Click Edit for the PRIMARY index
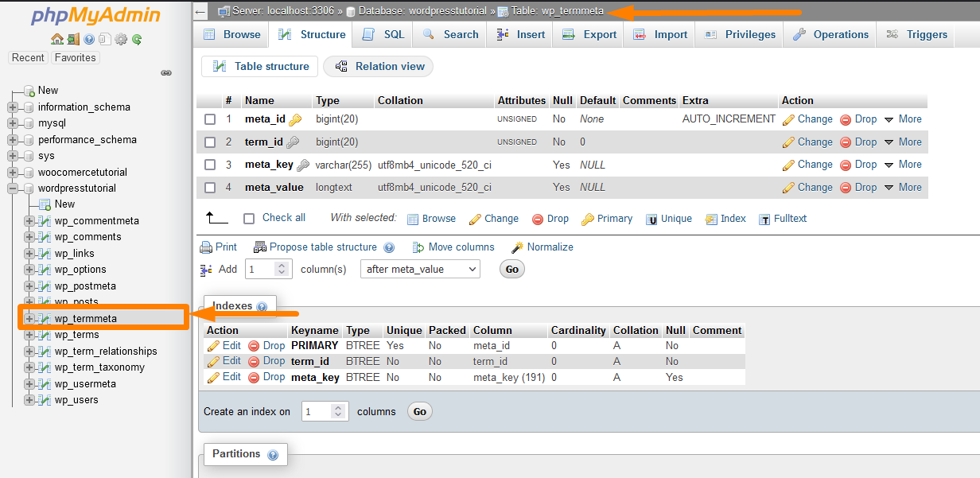The image size is (980, 478). pyautogui.click(x=224, y=346)
